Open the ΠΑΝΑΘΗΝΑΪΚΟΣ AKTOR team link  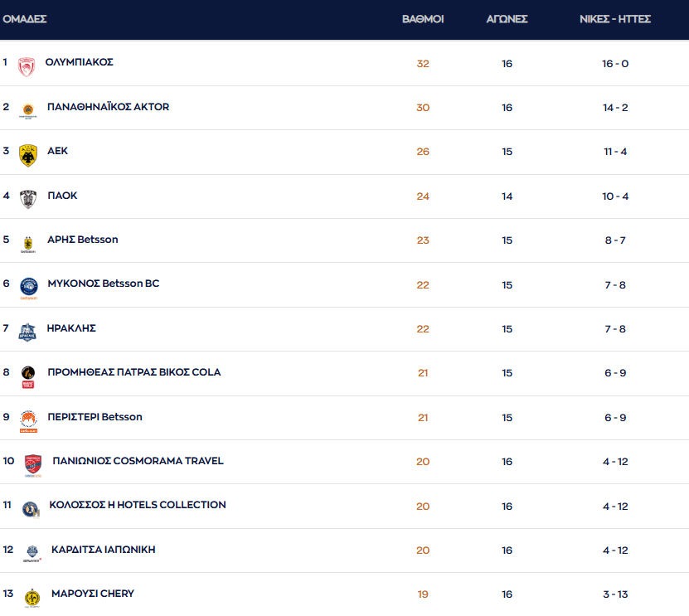click(x=108, y=107)
